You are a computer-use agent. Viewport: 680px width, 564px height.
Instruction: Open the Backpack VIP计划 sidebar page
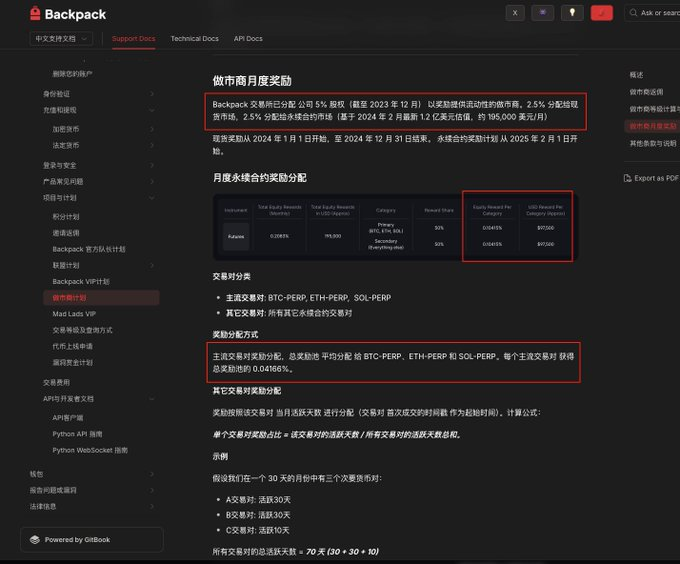[81, 282]
